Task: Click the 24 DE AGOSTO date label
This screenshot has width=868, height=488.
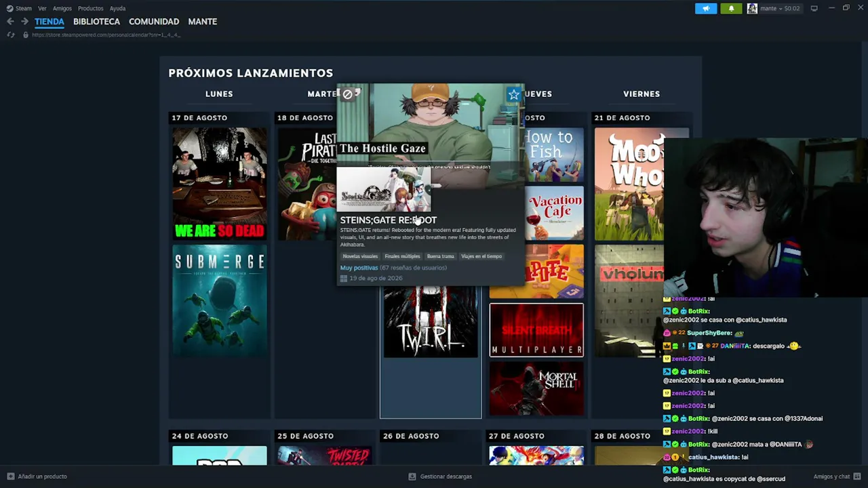Action: click(200, 436)
